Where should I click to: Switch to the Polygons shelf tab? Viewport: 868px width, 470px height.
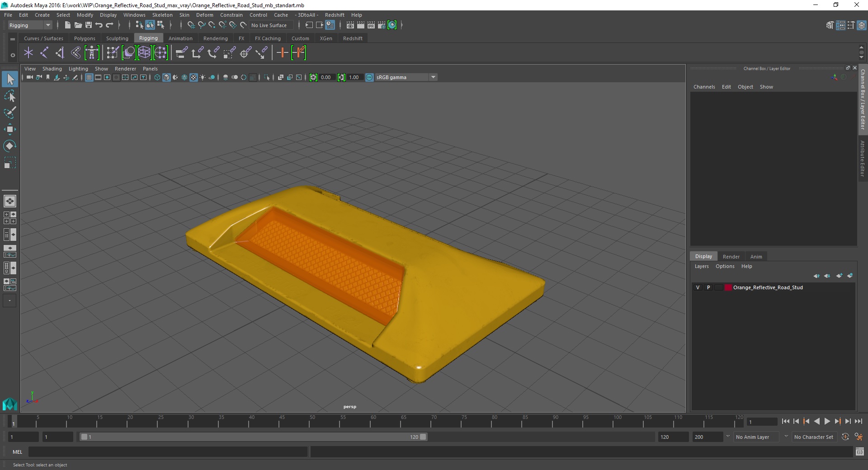85,38
